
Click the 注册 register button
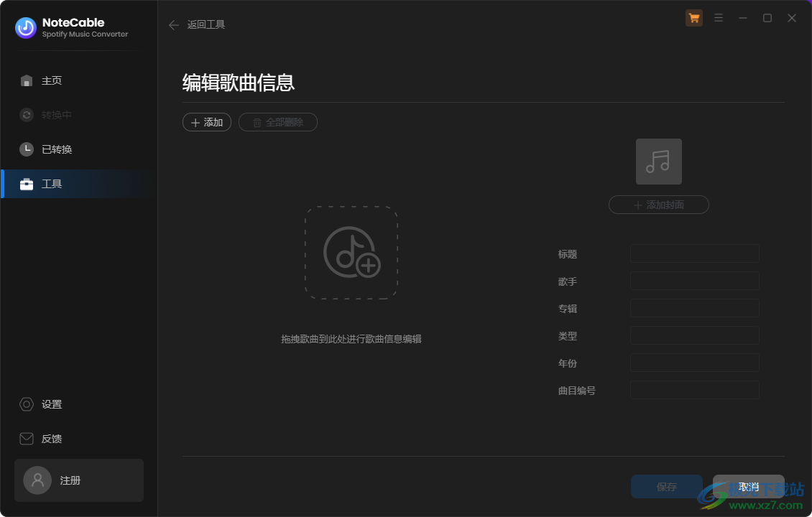pos(79,480)
